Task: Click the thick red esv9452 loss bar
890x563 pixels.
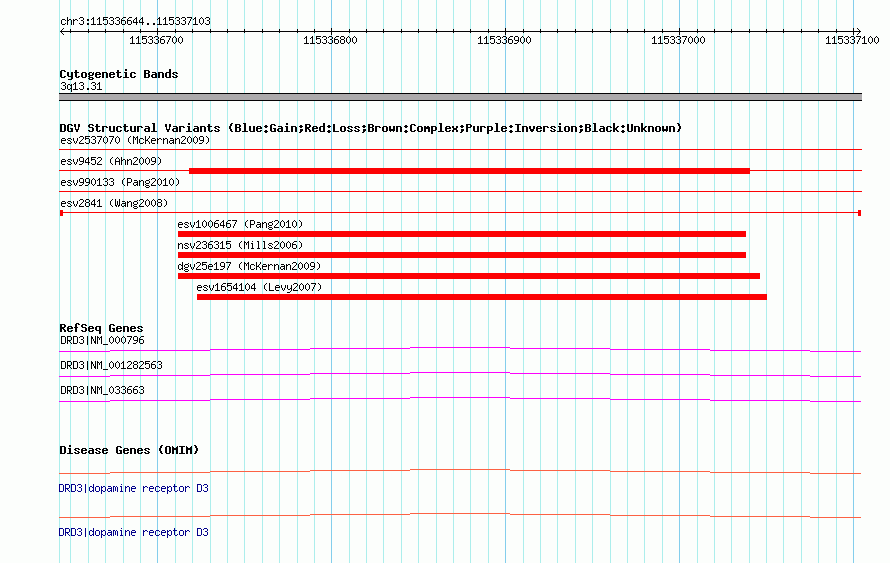Action: tap(469, 171)
